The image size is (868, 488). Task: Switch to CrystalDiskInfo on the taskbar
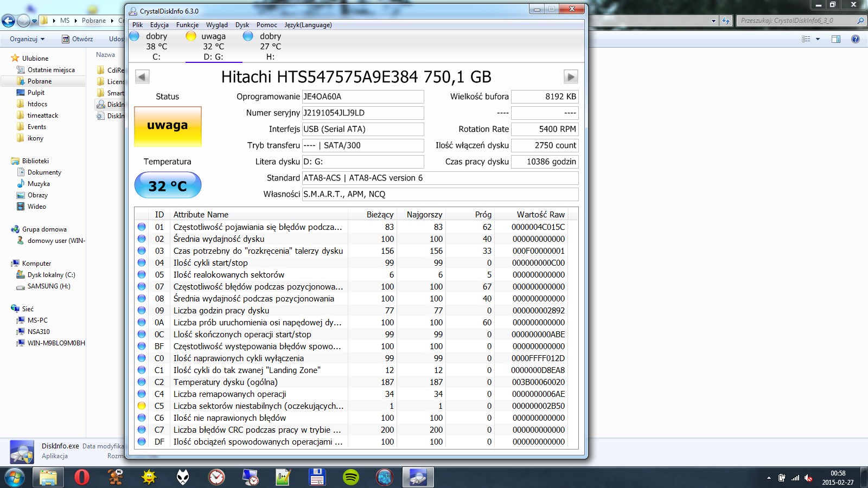tap(418, 477)
